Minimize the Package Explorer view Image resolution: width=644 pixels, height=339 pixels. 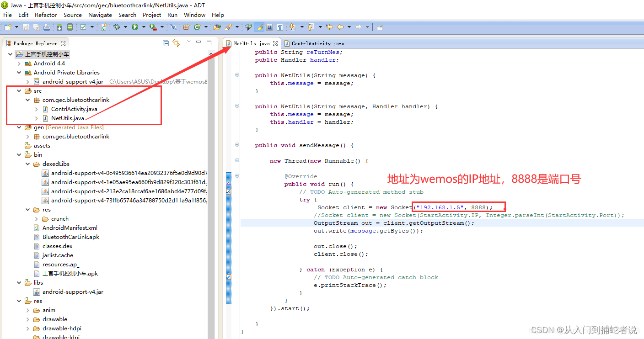pyautogui.click(x=199, y=42)
